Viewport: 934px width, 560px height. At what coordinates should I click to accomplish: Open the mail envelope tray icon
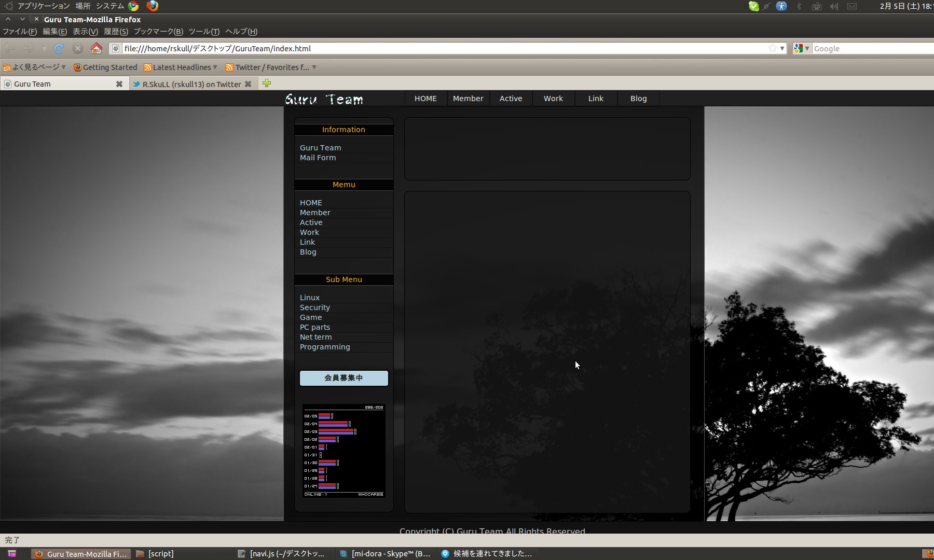tap(852, 6)
